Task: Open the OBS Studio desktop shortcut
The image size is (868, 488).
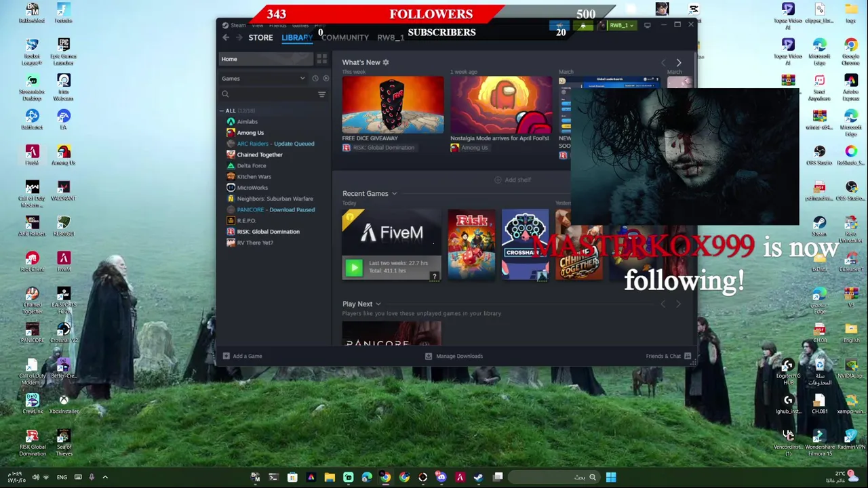Action: [x=819, y=155]
